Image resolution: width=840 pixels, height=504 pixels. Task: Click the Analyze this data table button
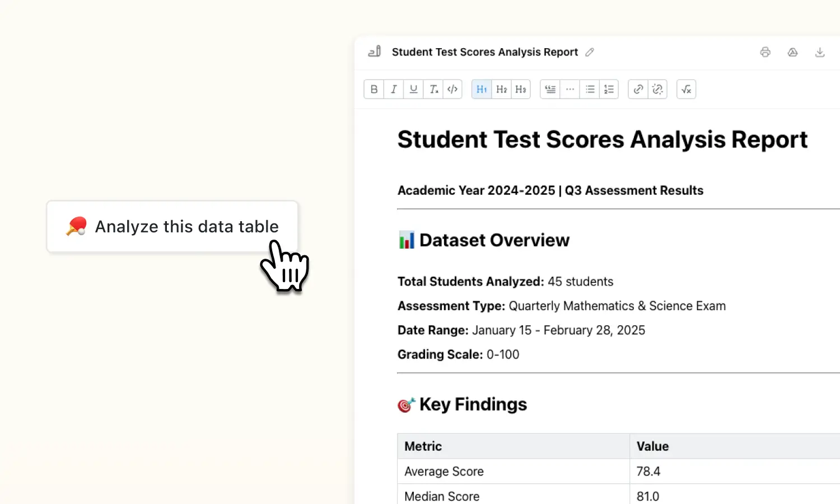pos(172,226)
